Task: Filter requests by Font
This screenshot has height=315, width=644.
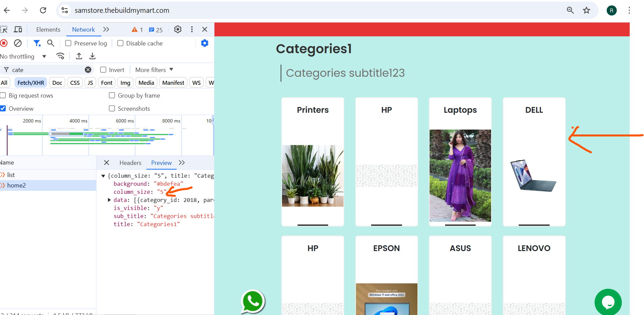Action: click(x=107, y=82)
